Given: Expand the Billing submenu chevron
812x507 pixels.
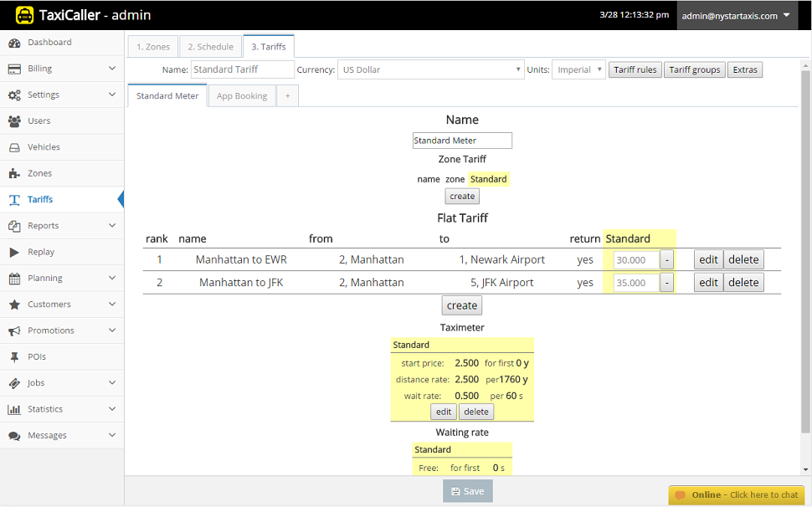Looking at the screenshot, I should tap(112, 69).
